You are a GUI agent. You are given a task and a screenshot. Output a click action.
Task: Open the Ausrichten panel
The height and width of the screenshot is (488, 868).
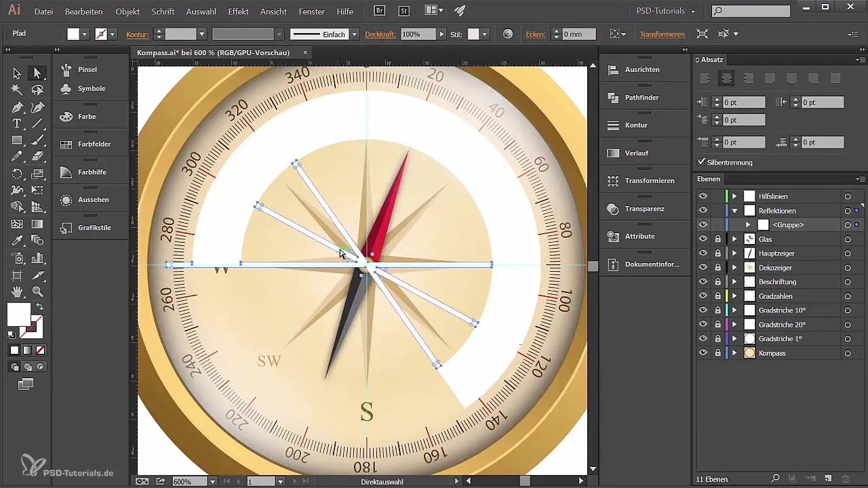[642, 70]
